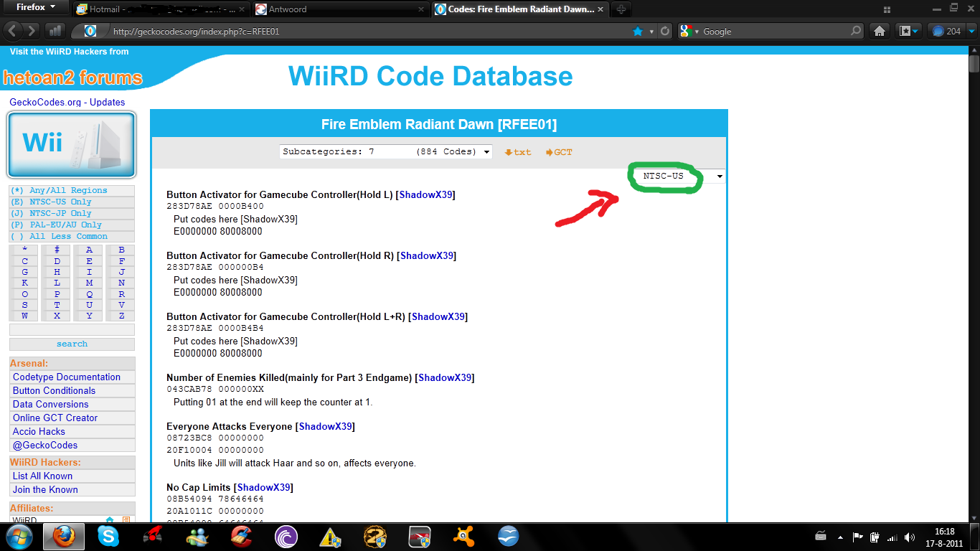The image size is (980, 551).
Task: Open ShadowX39 link beside No Cap Limits
Action: 264,487
